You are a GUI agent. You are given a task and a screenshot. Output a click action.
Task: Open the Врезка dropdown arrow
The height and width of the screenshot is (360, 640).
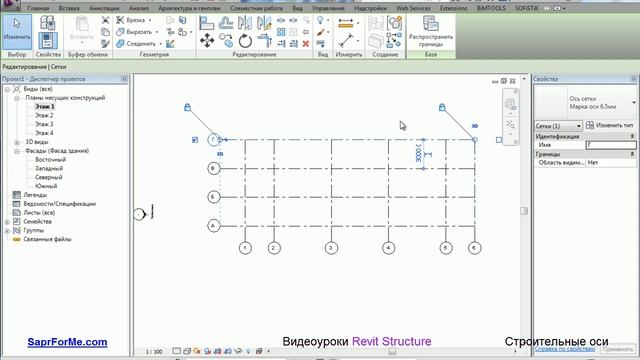click(150, 20)
